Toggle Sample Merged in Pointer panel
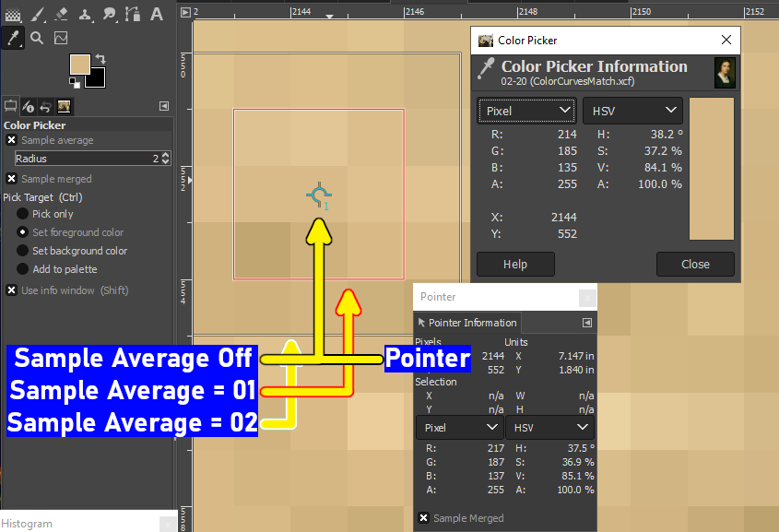779x532 pixels. pos(423,518)
